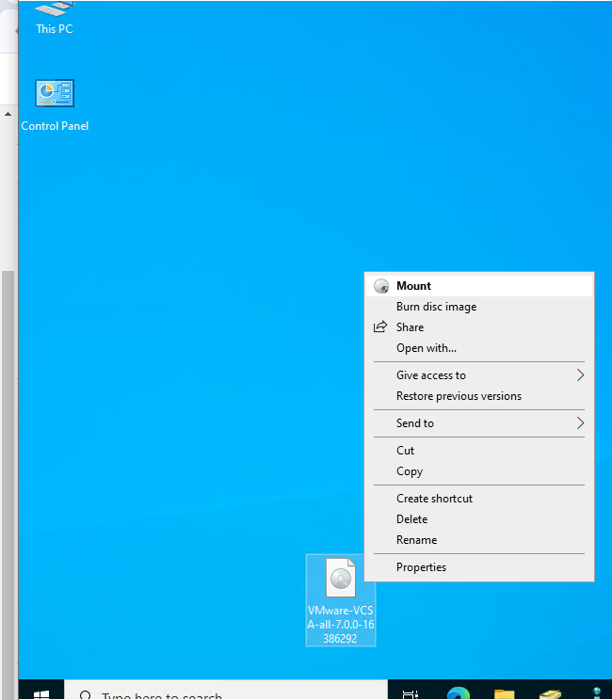The image size is (612, 700).
Task: Select the This PC desktop icon
Action: click(x=54, y=16)
